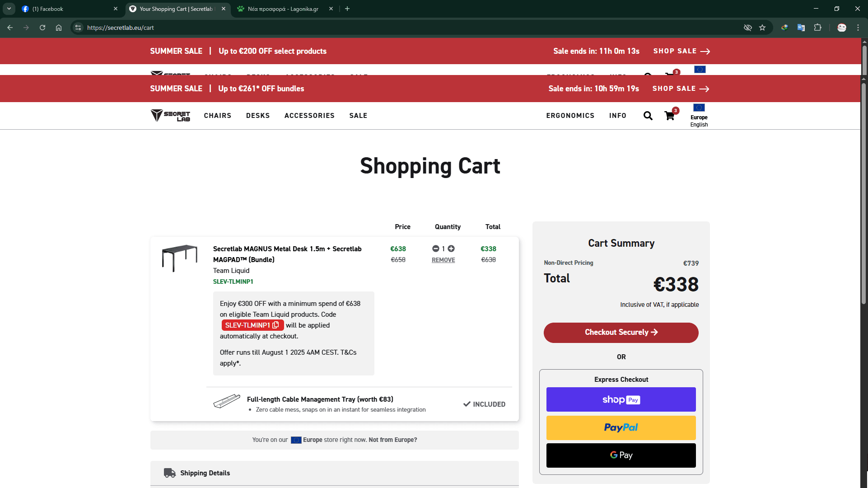Click the shipping truck icon

point(170,473)
